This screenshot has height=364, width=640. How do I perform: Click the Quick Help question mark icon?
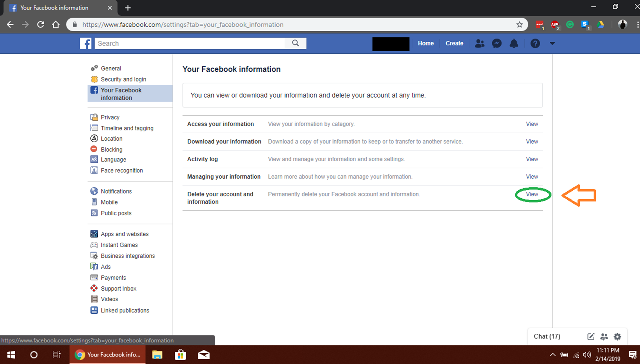click(x=535, y=43)
